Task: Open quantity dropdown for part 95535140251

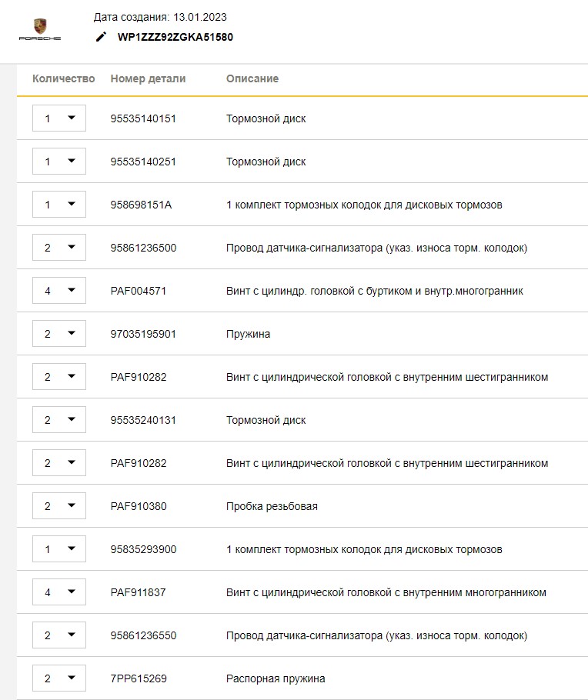Action: [59, 162]
